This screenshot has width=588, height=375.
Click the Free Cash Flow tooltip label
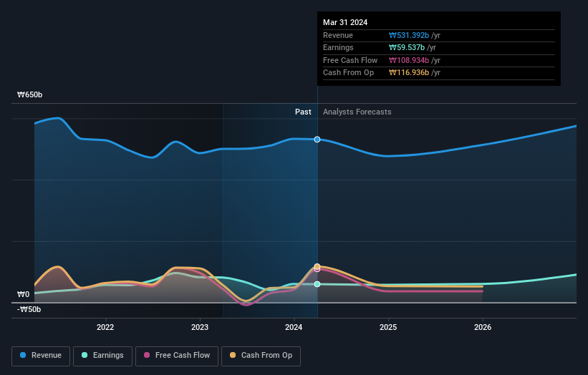click(350, 60)
